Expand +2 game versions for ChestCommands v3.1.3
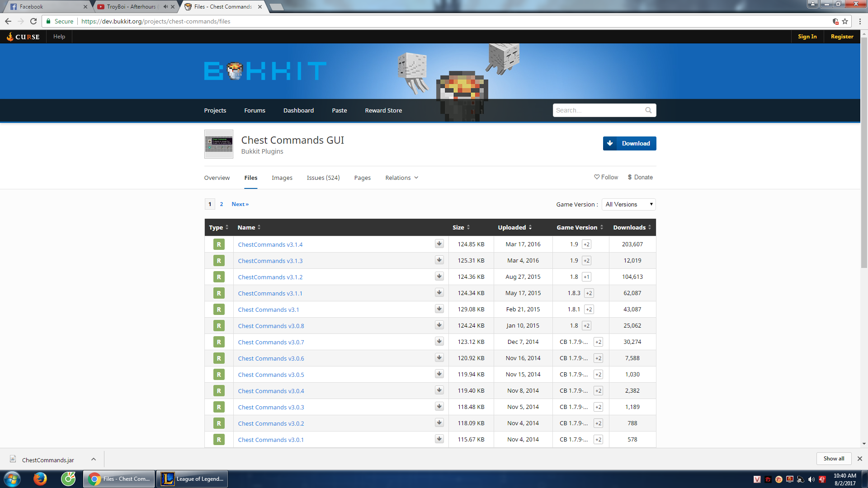The height and width of the screenshot is (488, 868). [x=586, y=261]
